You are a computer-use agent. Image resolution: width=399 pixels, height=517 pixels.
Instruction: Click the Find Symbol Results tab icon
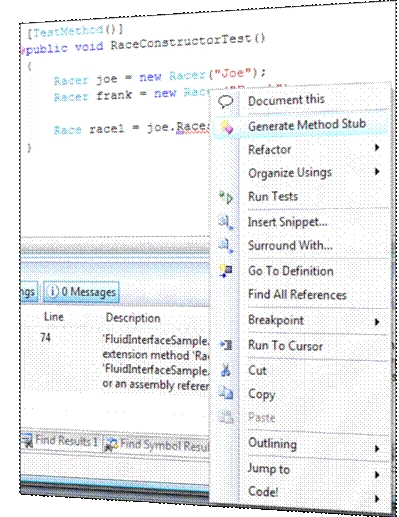[111, 444]
